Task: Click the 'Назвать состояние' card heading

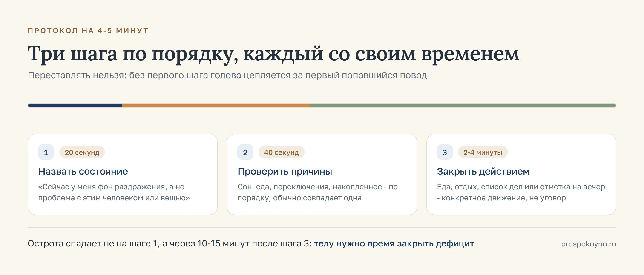Action: pyautogui.click(x=83, y=171)
